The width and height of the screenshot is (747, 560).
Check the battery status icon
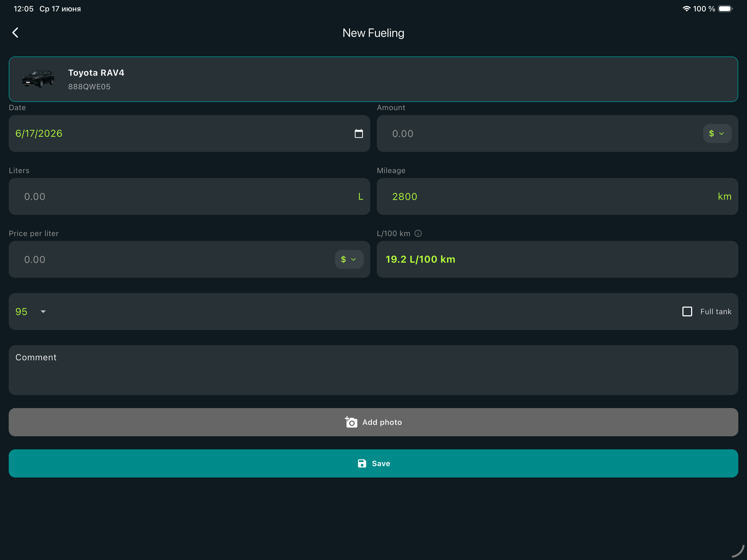pos(725,9)
